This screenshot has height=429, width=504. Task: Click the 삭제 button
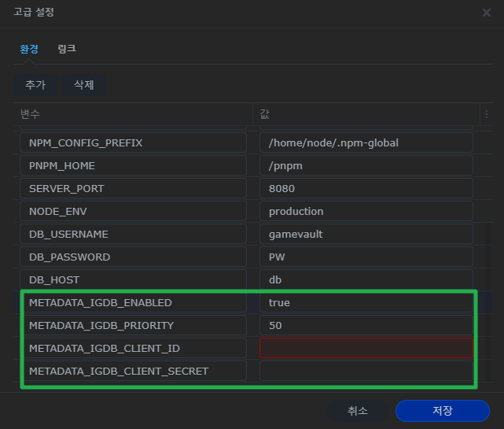tap(84, 85)
